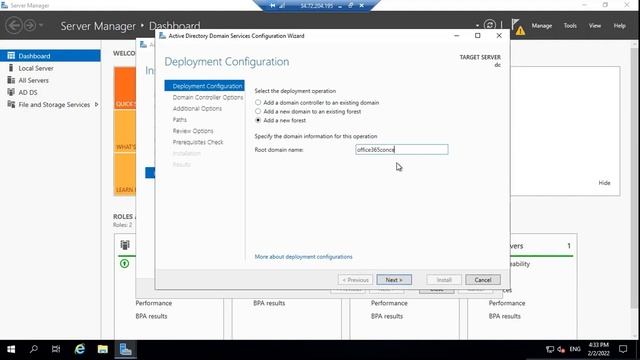640x360 pixels.
Task: Click the File and Storage Services icon
Action: (11, 104)
